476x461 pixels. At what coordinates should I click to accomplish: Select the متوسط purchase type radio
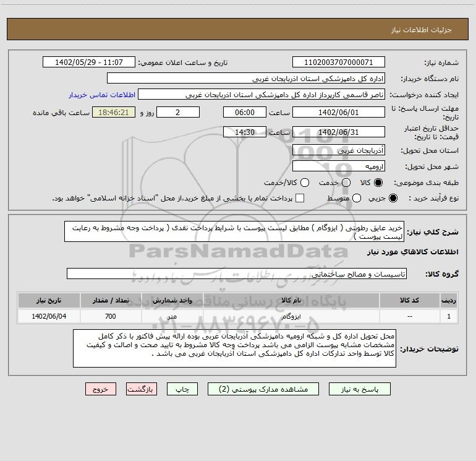coord(357,198)
